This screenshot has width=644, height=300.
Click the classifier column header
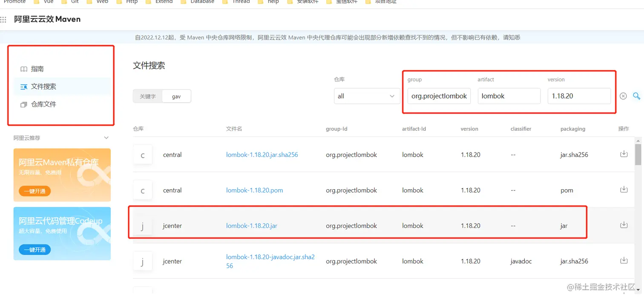521,129
